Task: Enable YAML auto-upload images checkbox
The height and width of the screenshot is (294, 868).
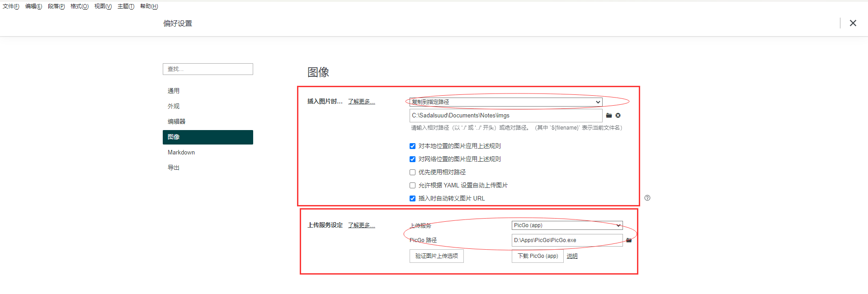Action: coord(412,186)
